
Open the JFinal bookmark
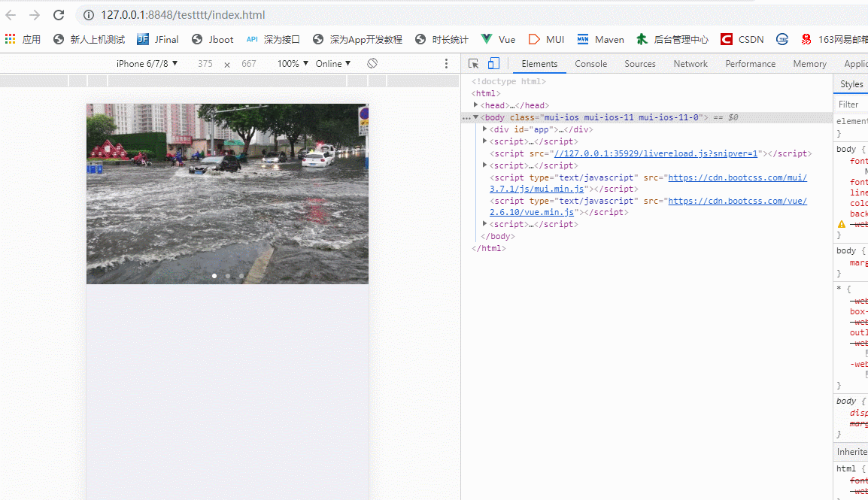point(158,39)
